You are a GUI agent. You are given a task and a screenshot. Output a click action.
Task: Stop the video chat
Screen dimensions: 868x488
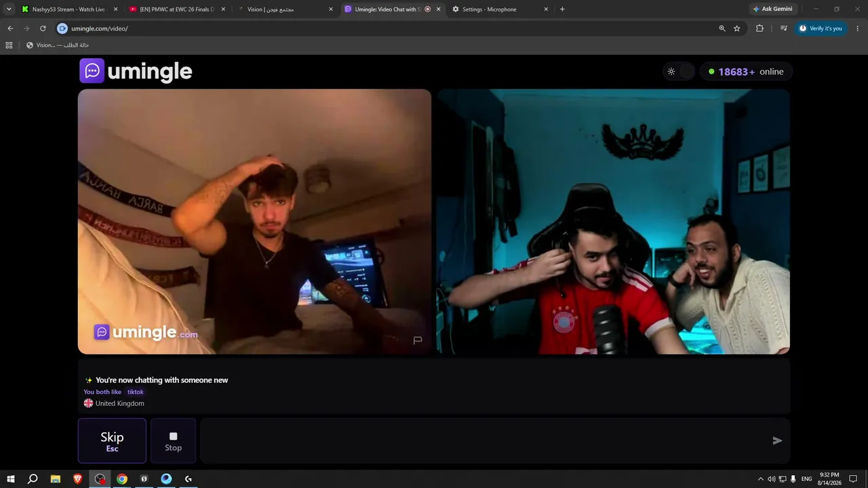(173, 441)
